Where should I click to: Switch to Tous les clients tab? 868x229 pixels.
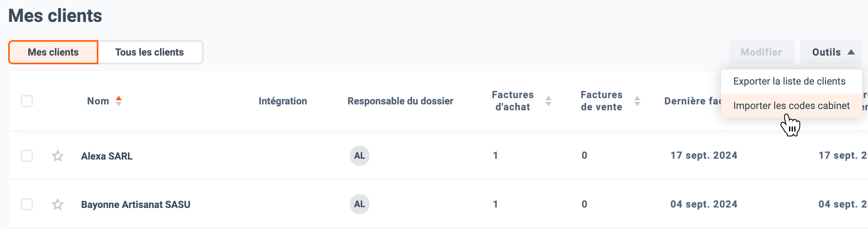click(150, 52)
